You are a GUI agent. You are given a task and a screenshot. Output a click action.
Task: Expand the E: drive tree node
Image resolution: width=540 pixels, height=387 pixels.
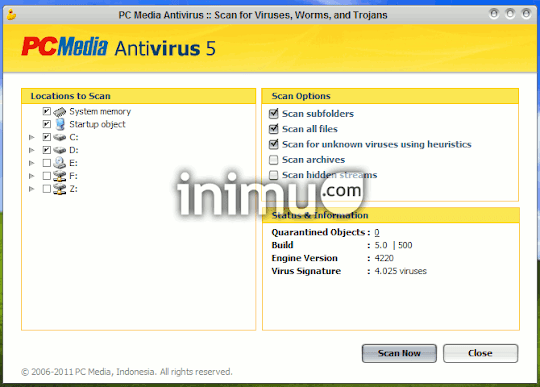click(32, 163)
